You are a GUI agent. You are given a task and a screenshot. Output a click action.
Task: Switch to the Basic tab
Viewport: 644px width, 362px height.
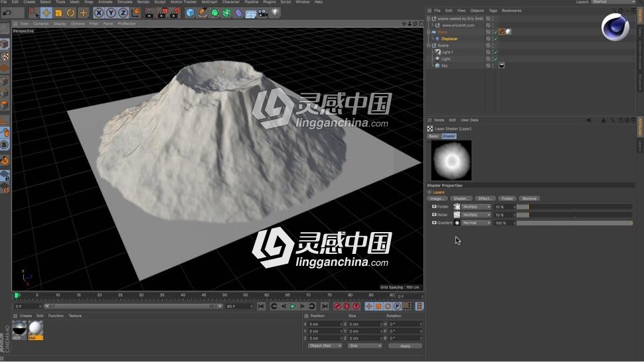[x=434, y=136]
